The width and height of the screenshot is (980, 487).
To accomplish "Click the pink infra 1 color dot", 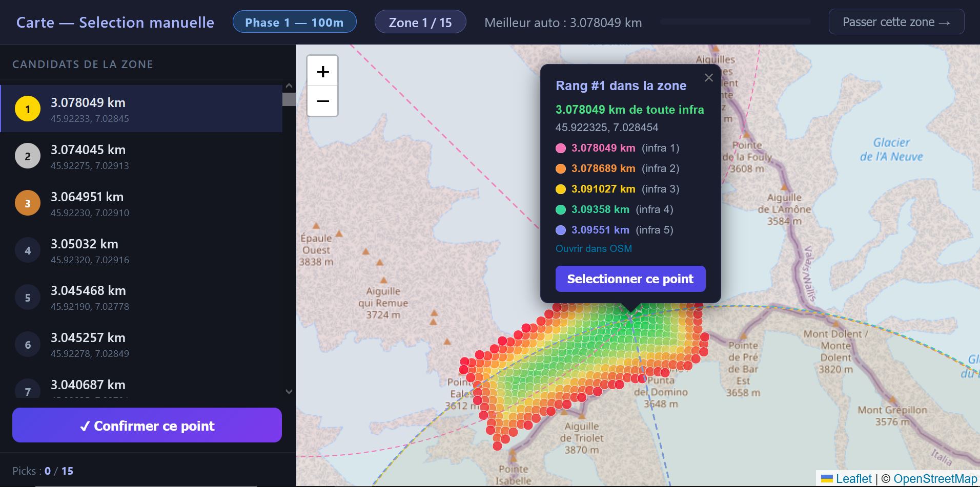I will tap(561, 148).
